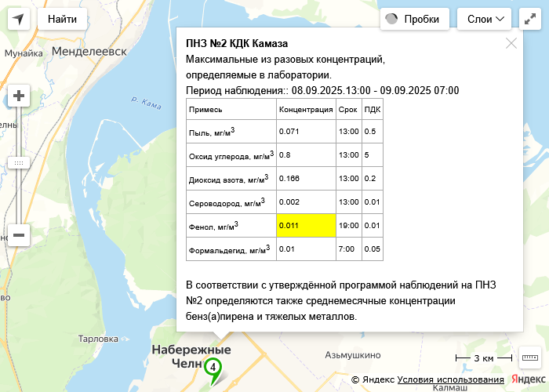Image resolution: width=549 pixels, height=392 pixels.
Task: Open fullscreen map mode
Action: point(530,20)
